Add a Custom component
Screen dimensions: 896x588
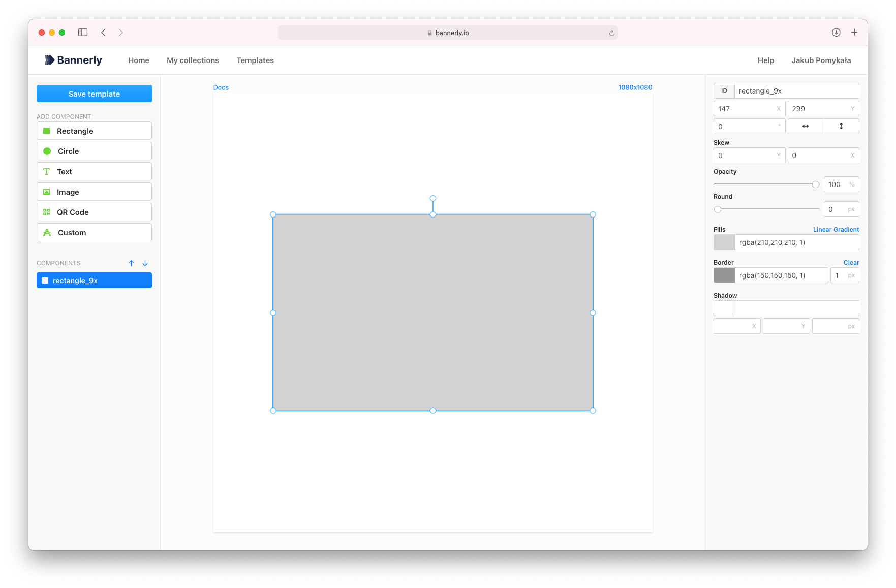tap(94, 232)
